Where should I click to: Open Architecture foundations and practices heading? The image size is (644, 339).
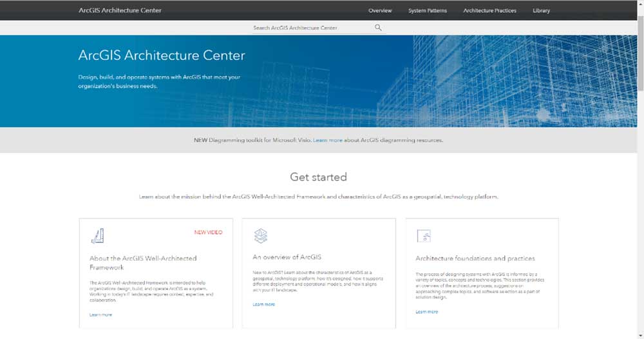(475, 258)
